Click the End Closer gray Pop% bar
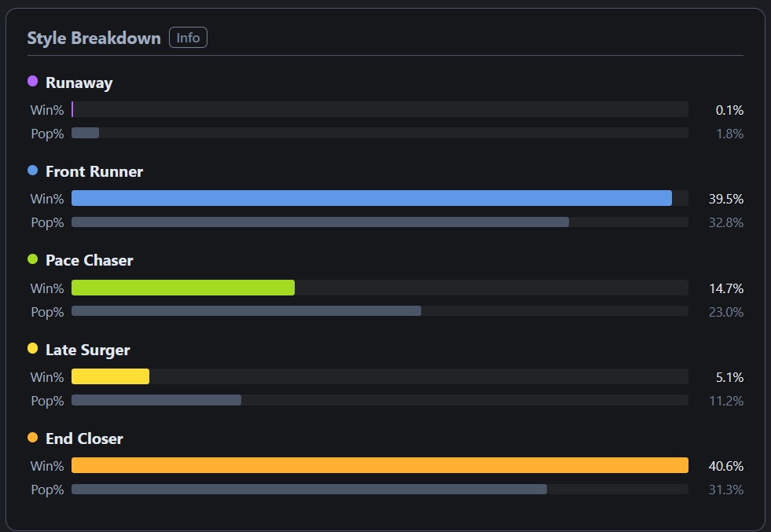The height and width of the screenshot is (532, 771). tap(310, 490)
